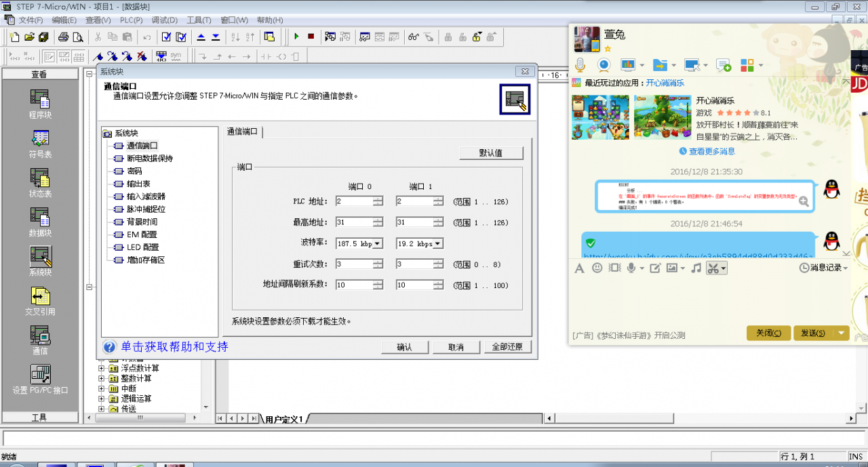This screenshot has height=467, width=868.
Task: Click the screenshot scissors icon in chat
Action: [x=713, y=268]
